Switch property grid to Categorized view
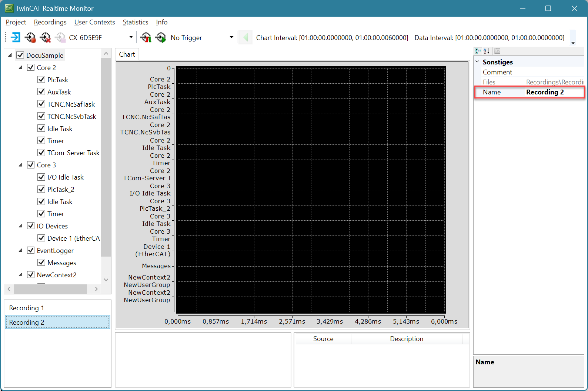This screenshot has width=588, height=391. (478, 51)
